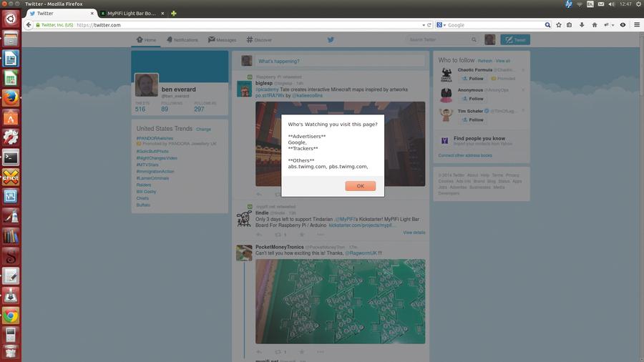644x362 pixels.
Task: Open ben everard profile name
Action: [x=179, y=89]
